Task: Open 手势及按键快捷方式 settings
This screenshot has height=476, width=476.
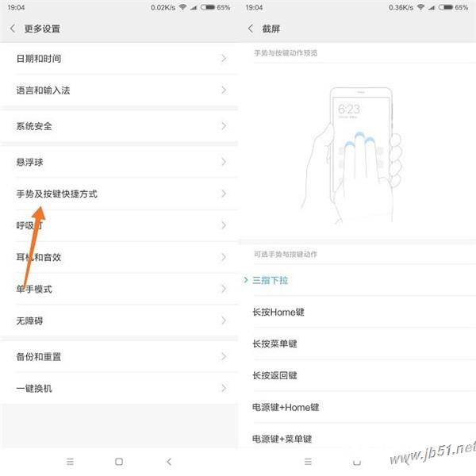Action: [x=119, y=194]
